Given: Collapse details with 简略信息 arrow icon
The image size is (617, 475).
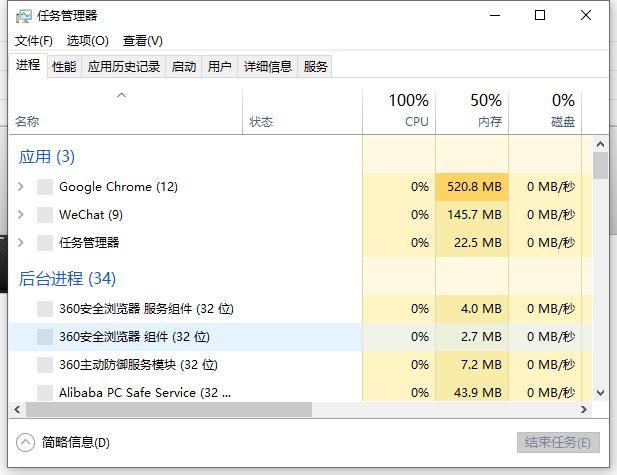Looking at the screenshot, I should pos(26,442).
